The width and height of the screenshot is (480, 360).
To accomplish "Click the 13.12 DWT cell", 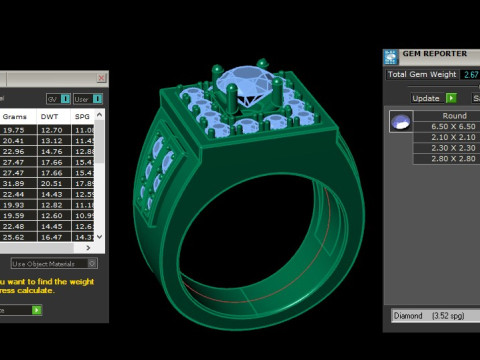I will 54,141.
